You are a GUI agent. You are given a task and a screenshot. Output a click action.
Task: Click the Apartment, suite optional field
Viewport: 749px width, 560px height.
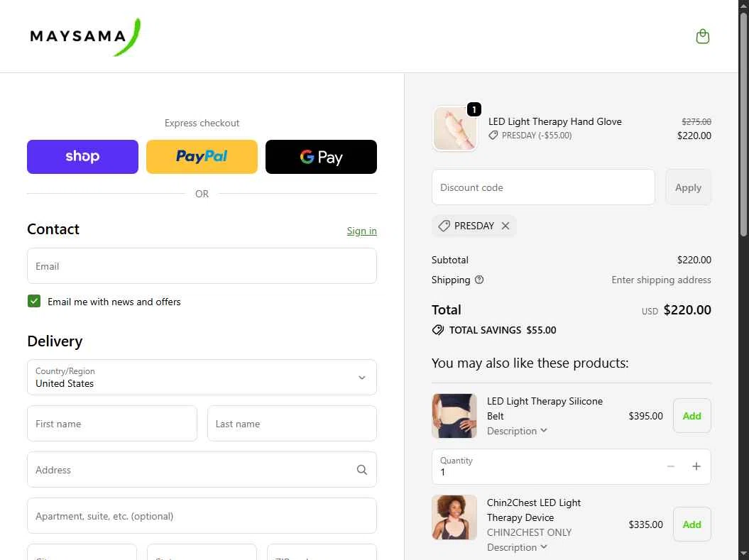202,515
